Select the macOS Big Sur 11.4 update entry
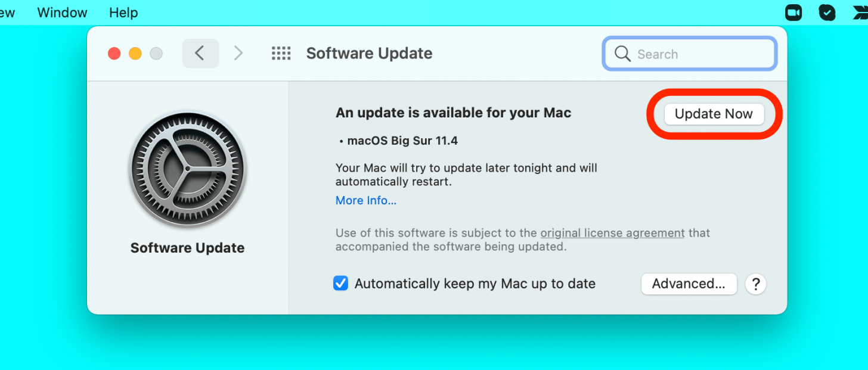Screen dimensions: 868x370 pyautogui.click(x=402, y=141)
